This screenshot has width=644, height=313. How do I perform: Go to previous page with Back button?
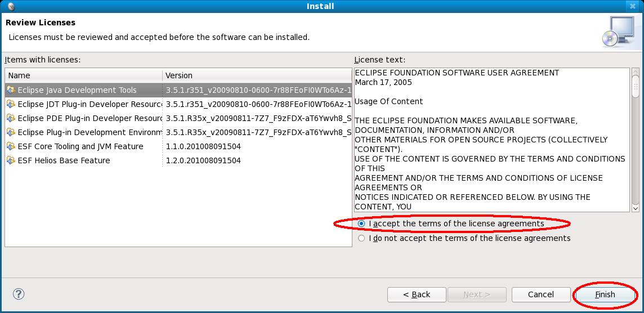[417, 294]
